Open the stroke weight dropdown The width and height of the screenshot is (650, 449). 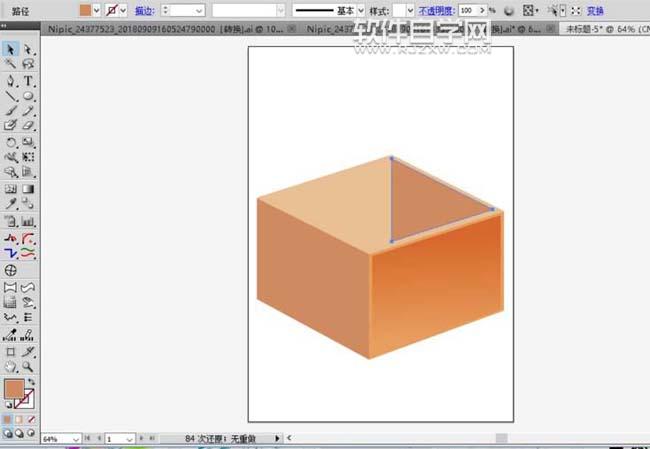coord(199,10)
